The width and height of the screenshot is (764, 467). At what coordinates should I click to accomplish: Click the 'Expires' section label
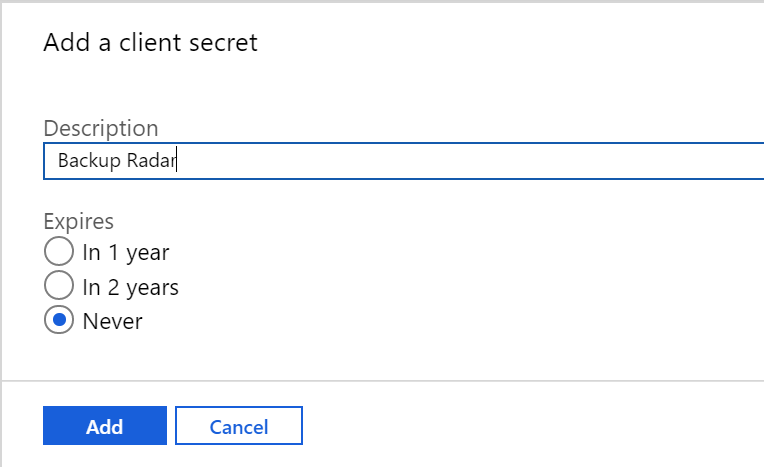pyautogui.click(x=79, y=221)
